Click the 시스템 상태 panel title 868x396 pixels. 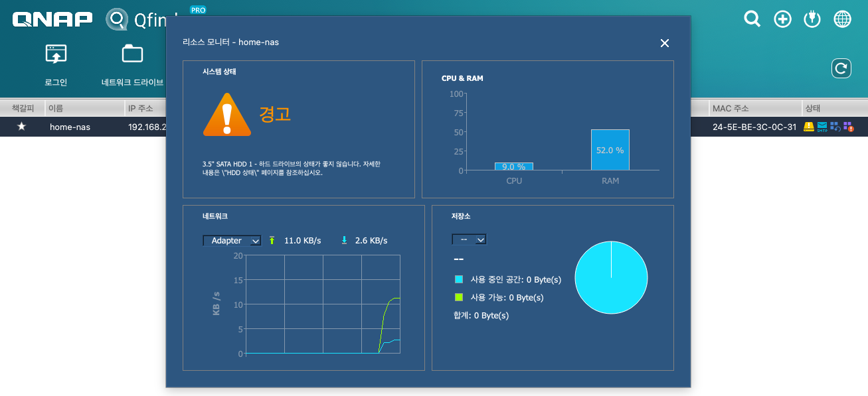[x=220, y=72]
